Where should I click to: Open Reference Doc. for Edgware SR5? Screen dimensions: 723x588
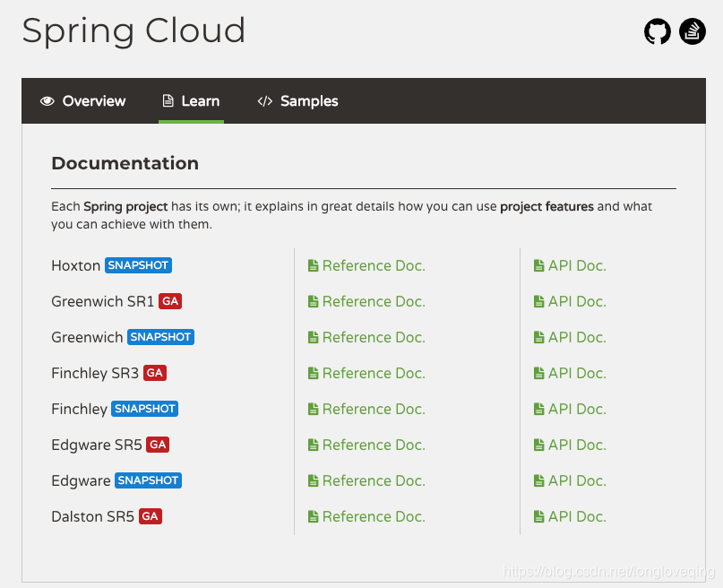(366, 445)
